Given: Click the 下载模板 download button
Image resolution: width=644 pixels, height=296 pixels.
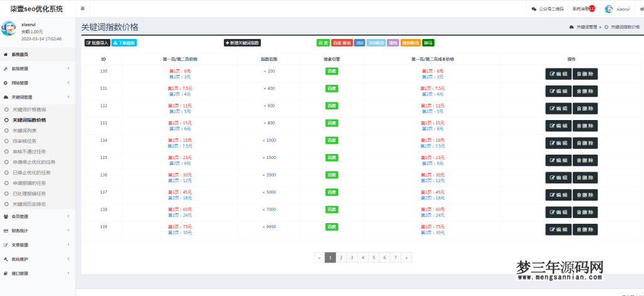Looking at the screenshot, I should coord(124,43).
